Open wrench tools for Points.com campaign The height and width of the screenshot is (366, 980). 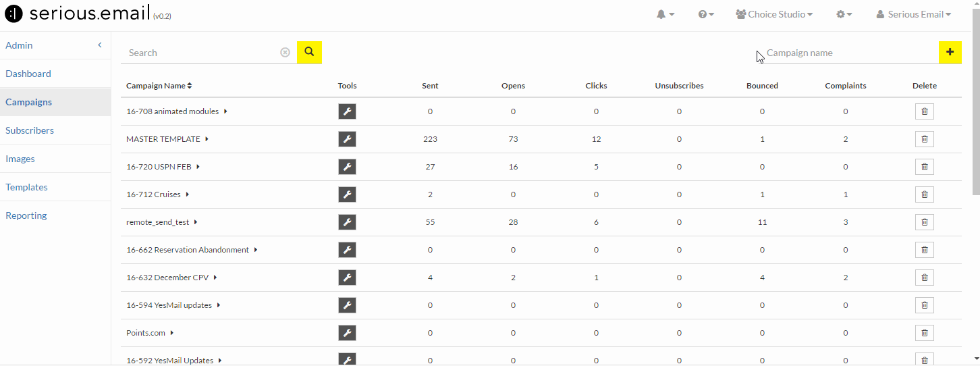pyautogui.click(x=347, y=333)
